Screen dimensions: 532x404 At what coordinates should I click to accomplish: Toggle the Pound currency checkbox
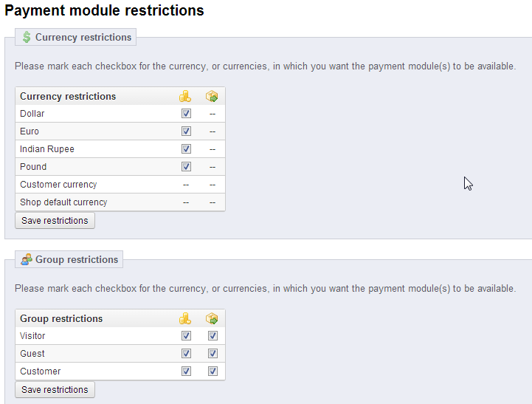(186, 167)
